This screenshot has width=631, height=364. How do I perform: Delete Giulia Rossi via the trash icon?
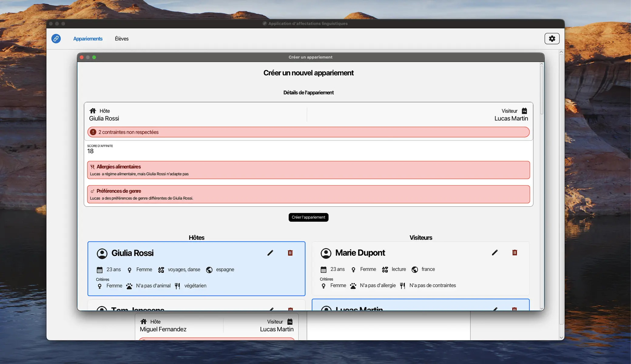[x=290, y=253]
